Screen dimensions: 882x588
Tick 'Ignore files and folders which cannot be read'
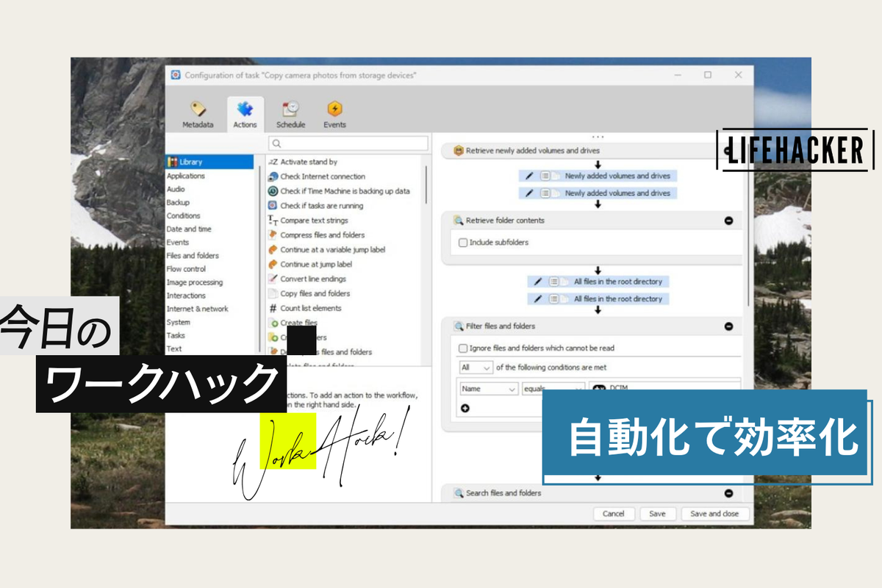pyautogui.click(x=463, y=348)
